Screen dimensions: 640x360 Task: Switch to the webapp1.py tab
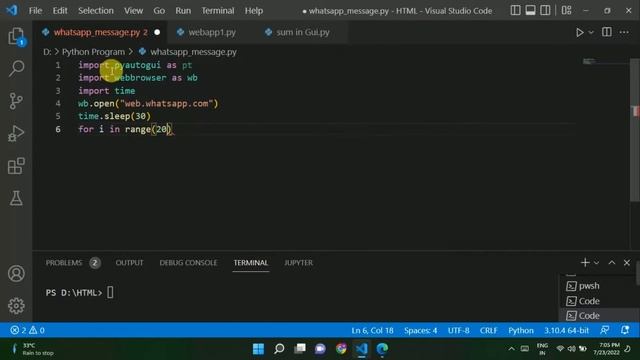tap(212, 32)
